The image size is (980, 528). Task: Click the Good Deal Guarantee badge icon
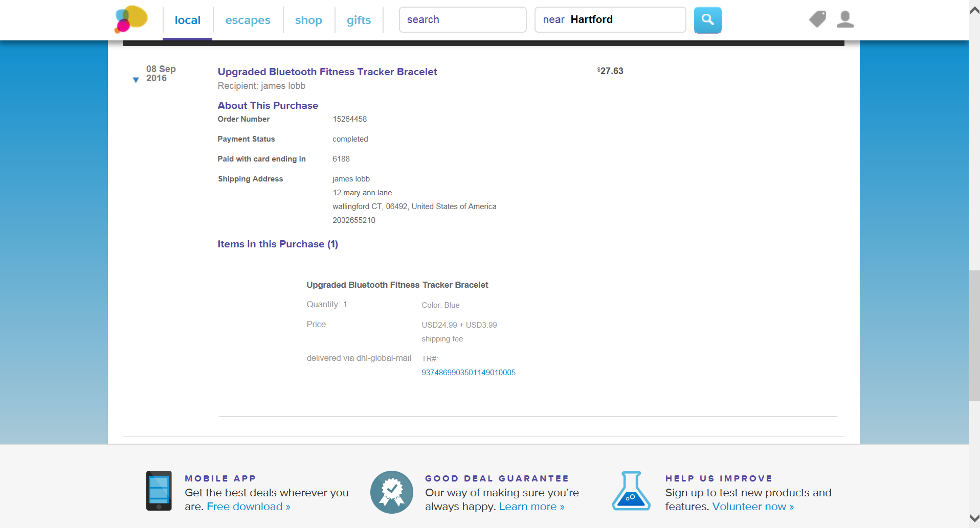click(391, 491)
